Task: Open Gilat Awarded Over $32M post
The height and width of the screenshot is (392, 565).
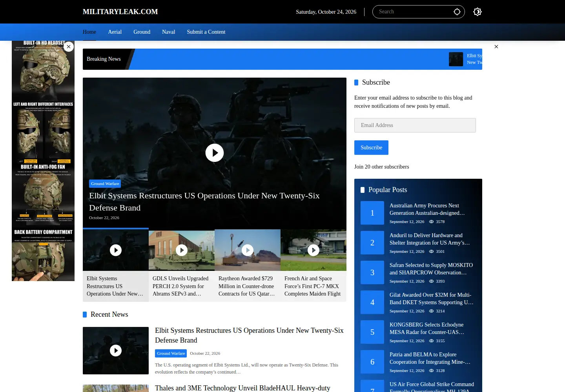Action: 432,299
